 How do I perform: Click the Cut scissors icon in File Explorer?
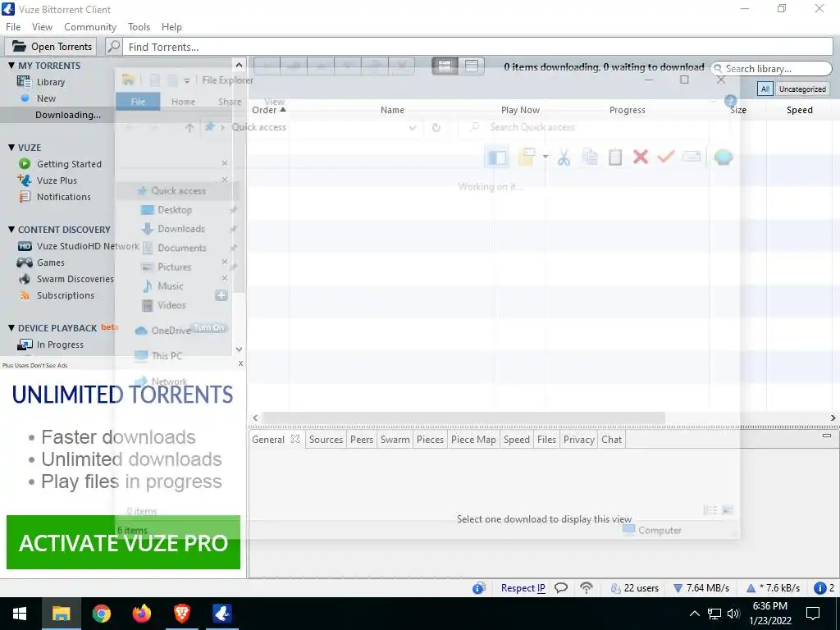click(564, 157)
